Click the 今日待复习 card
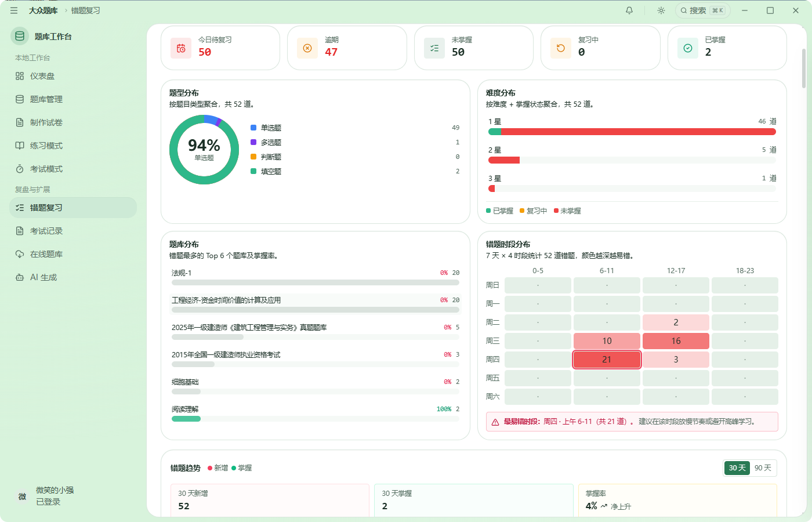812x522 pixels. point(220,48)
